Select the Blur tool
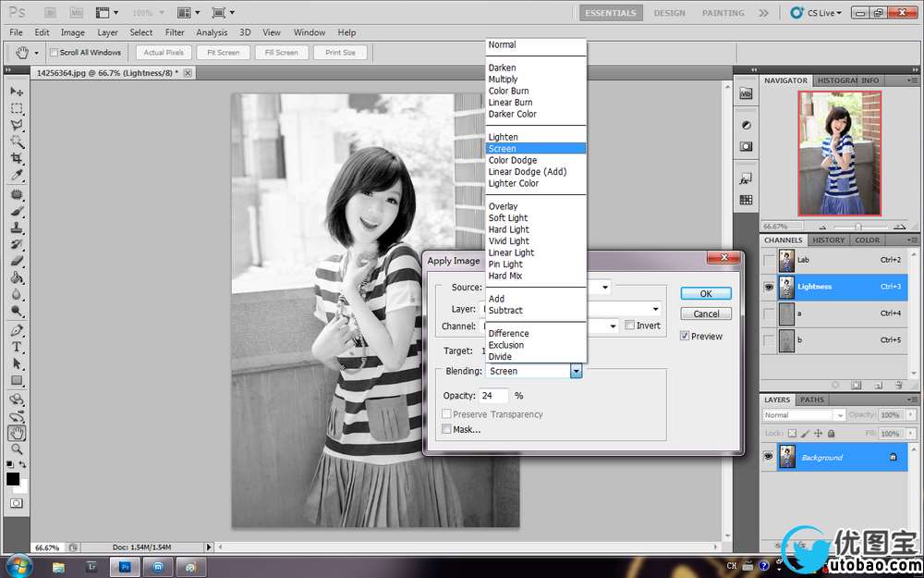 (17, 294)
